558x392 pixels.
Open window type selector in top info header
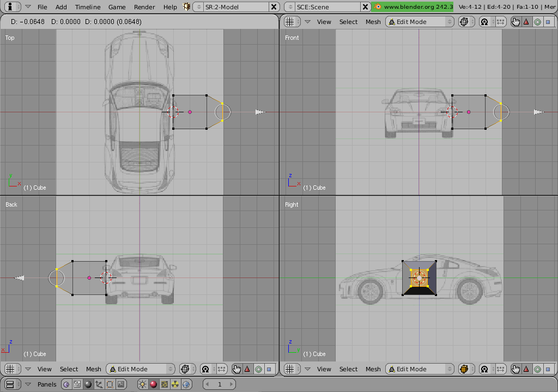point(13,7)
